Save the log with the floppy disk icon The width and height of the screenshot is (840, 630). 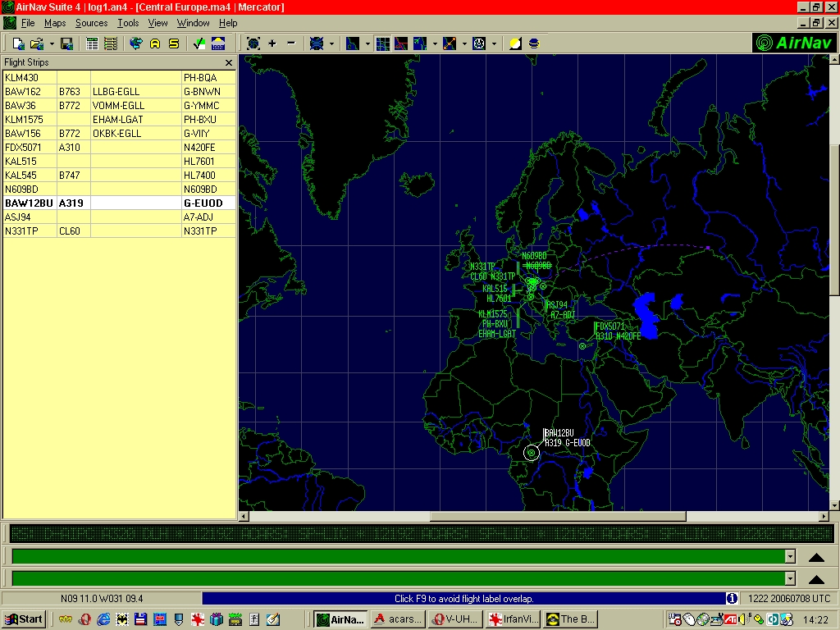coord(66,44)
